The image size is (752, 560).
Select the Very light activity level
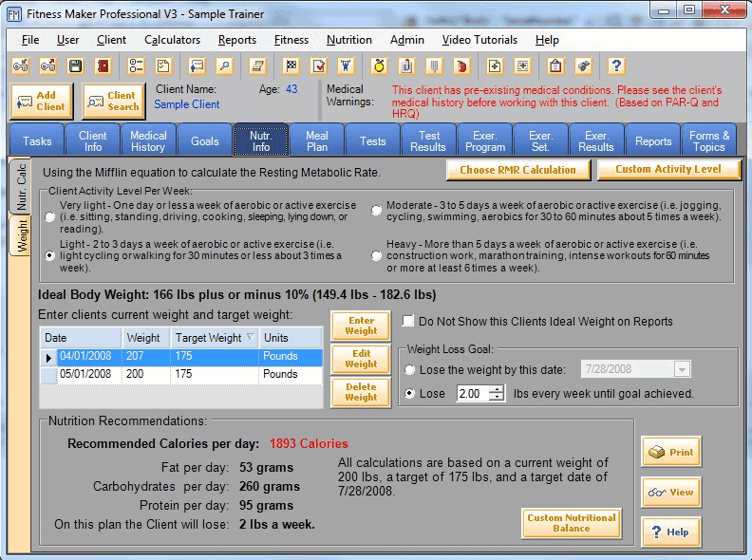(49, 217)
